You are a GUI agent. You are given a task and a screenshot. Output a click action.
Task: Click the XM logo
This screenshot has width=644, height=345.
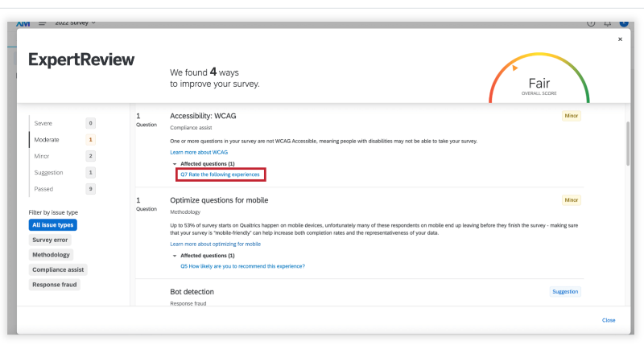(x=23, y=23)
